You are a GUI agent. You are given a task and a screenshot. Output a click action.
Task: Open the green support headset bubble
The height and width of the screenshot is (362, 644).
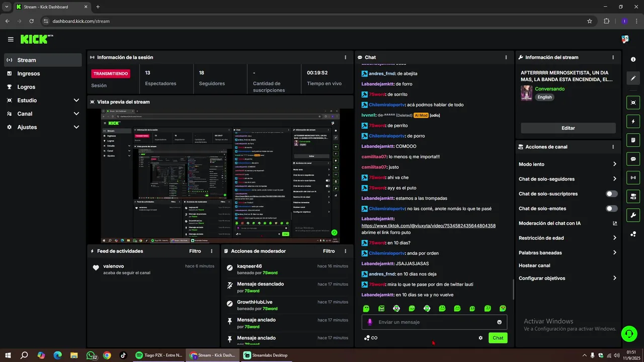click(x=628, y=333)
